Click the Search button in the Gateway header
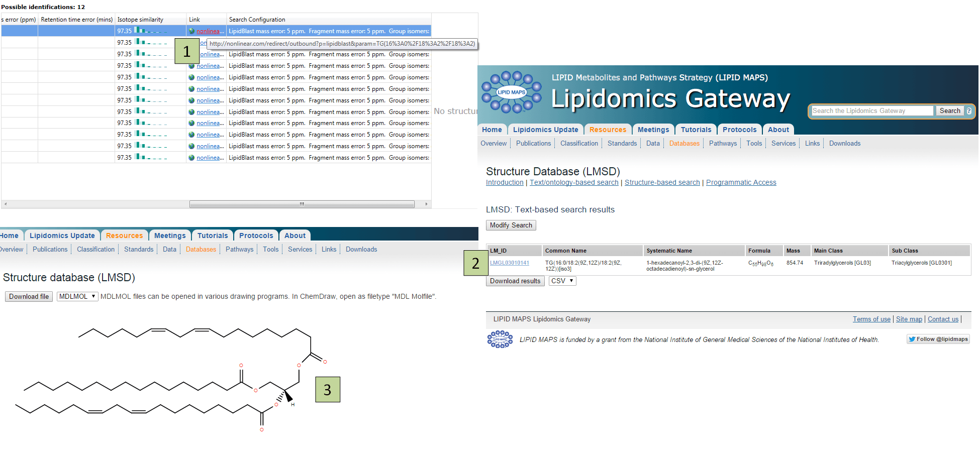This screenshot has height=461, width=980. pyautogui.click(x=950, y=111)
